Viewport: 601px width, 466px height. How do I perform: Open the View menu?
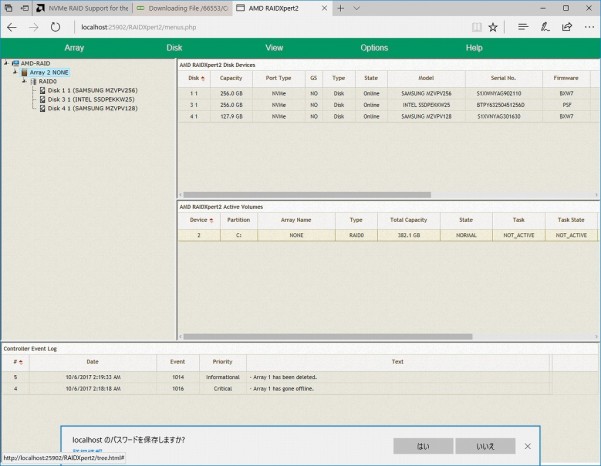click(274, 48)
